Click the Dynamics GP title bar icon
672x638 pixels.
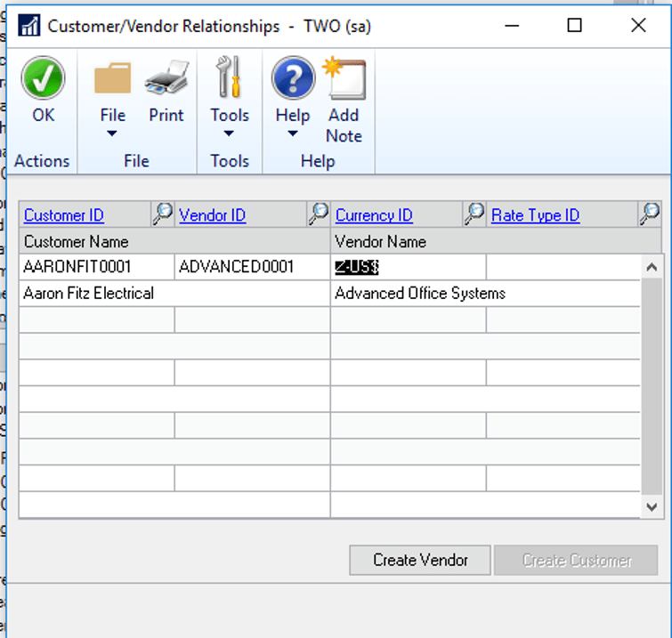tap(29, 26)
